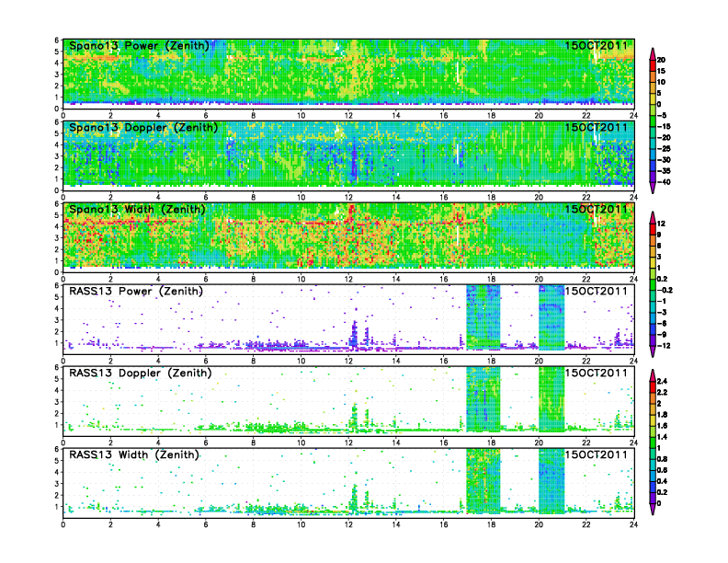
Task: Click the '-30' label on top colorbar
Action: tap(664, 160)
